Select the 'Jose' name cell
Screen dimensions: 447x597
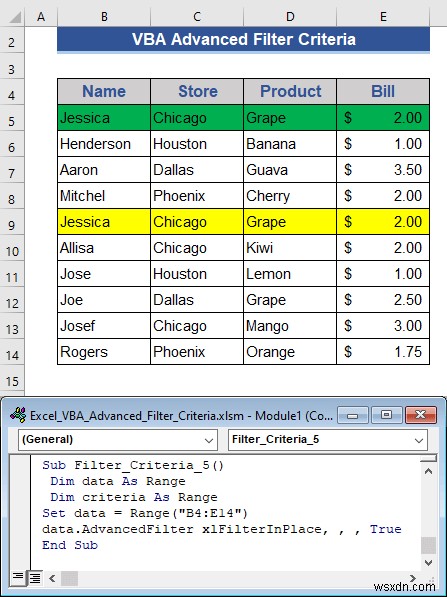tap(104, 274)
